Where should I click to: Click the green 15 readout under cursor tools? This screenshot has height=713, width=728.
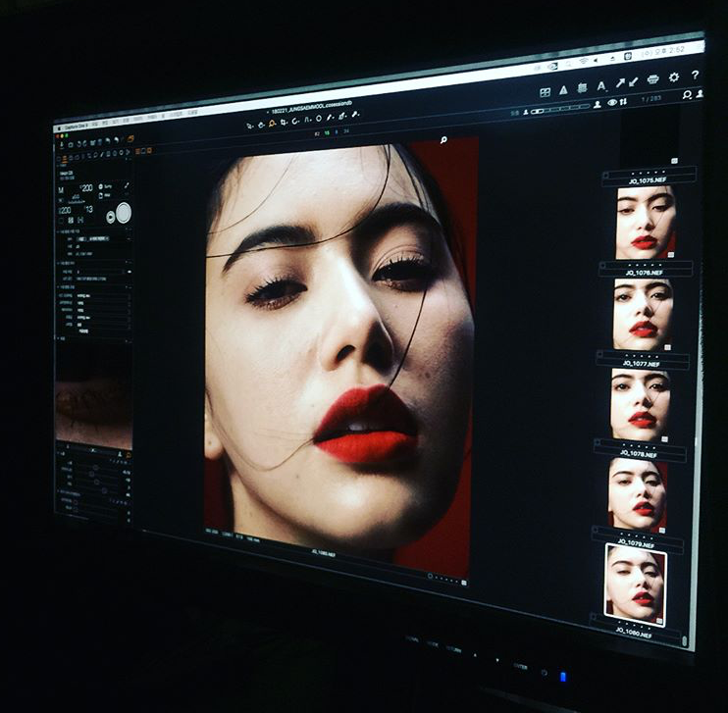coord(327,132)
